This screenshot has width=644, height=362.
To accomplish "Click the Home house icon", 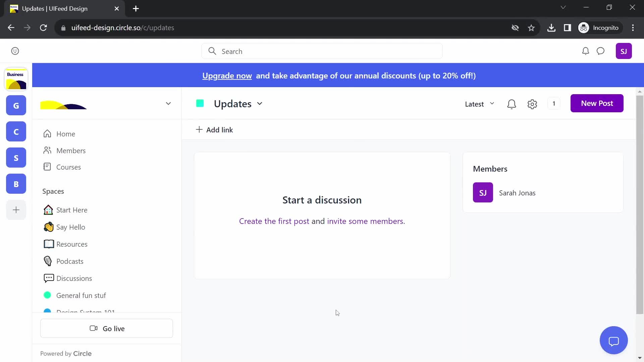I will pos(48,134).
